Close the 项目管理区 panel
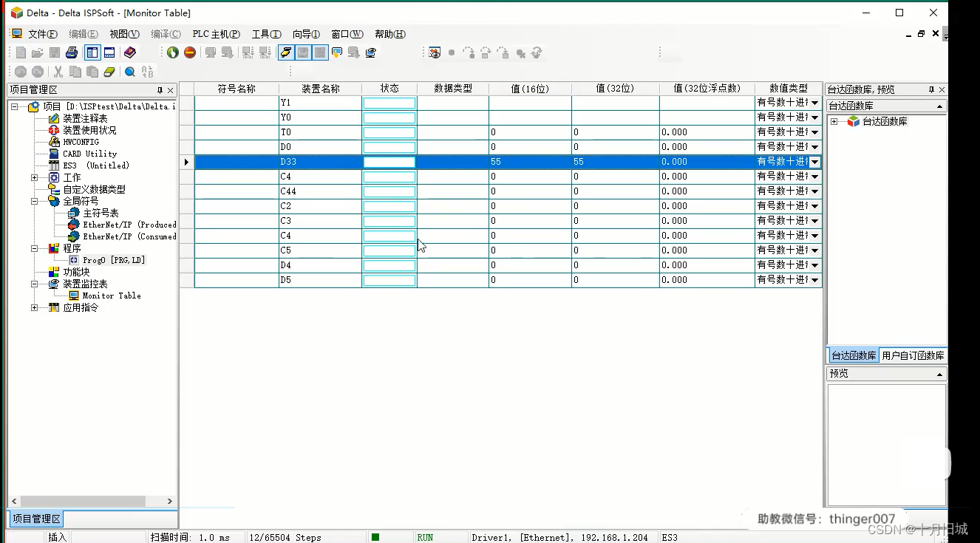 point(170,90)
